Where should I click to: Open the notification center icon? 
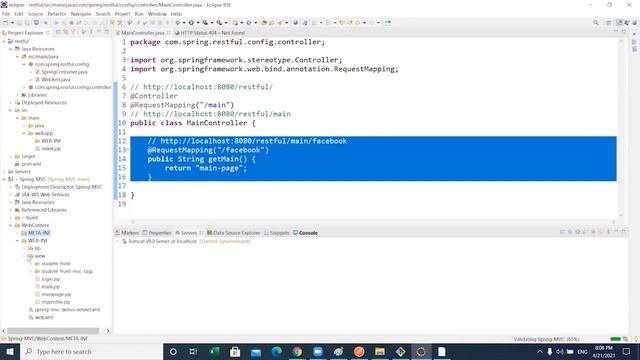(627, 351)
